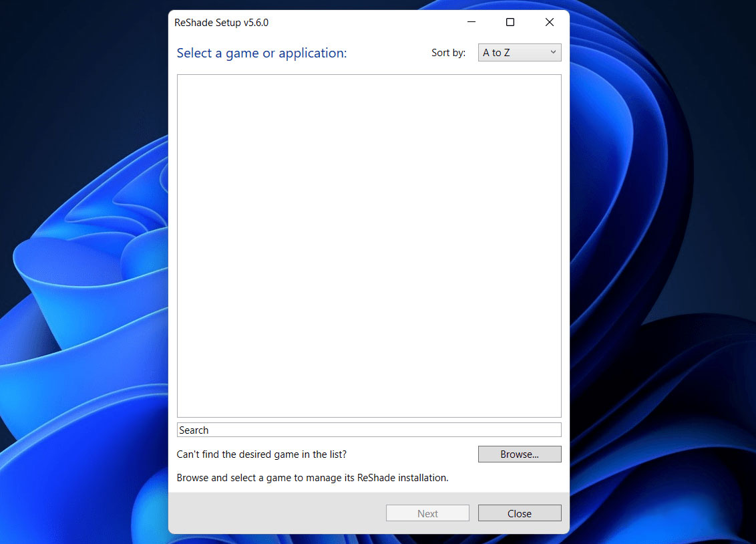Click the Browse... button
The height and width of the screenshot is (544, 756).
pyautogui.click(x=519, y=454)
